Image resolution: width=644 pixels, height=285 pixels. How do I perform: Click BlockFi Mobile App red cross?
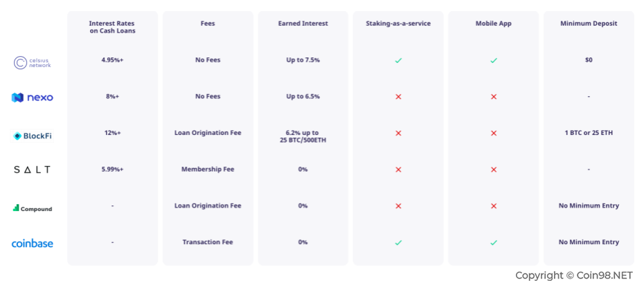click(494, 134)
